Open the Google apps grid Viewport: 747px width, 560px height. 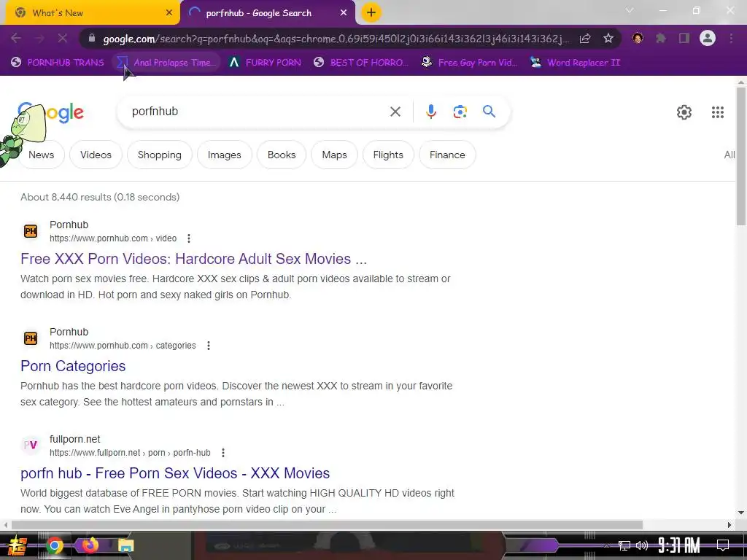click(718, 112)
